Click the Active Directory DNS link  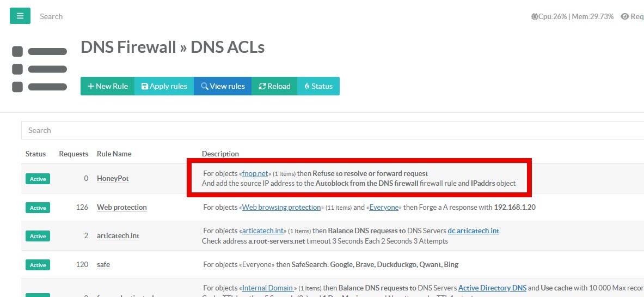[x=492, y=288]
